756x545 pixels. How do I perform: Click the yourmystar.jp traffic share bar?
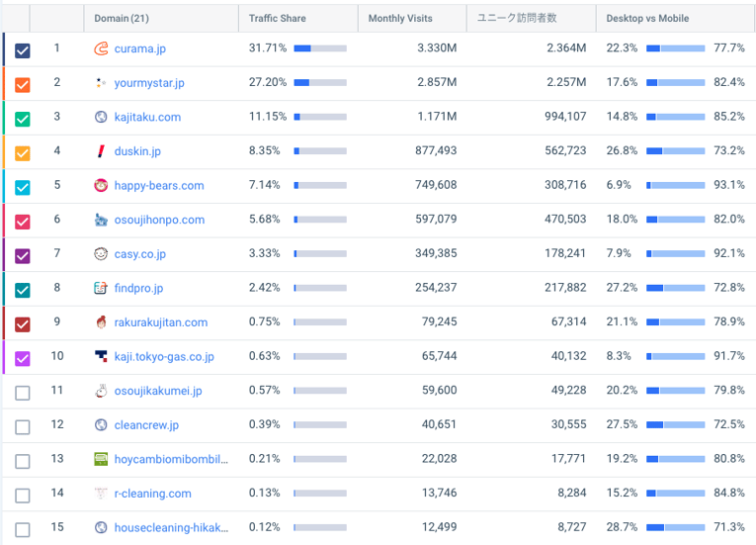tap(320, 82)
